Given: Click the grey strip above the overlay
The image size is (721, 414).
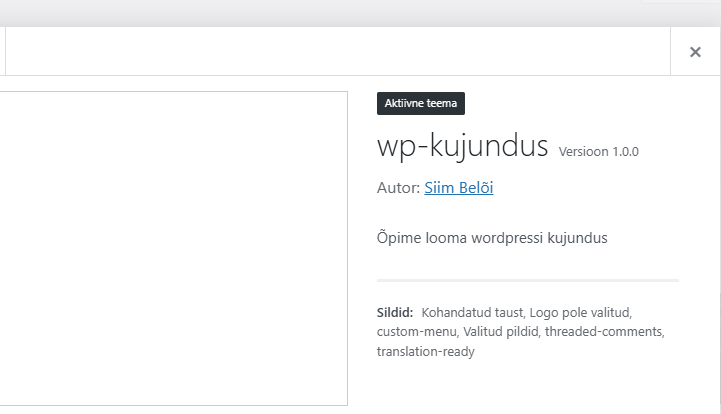Looking at the screenshot, I should 360,12.
